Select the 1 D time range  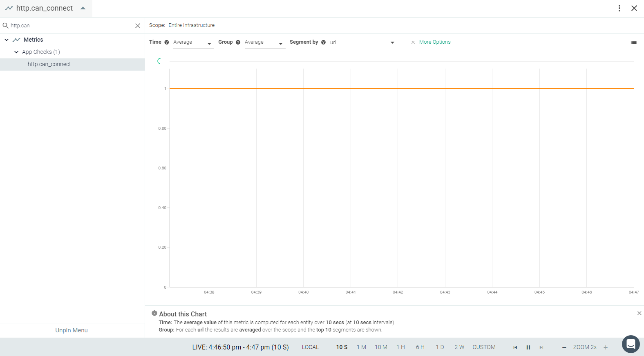point(440,347)
